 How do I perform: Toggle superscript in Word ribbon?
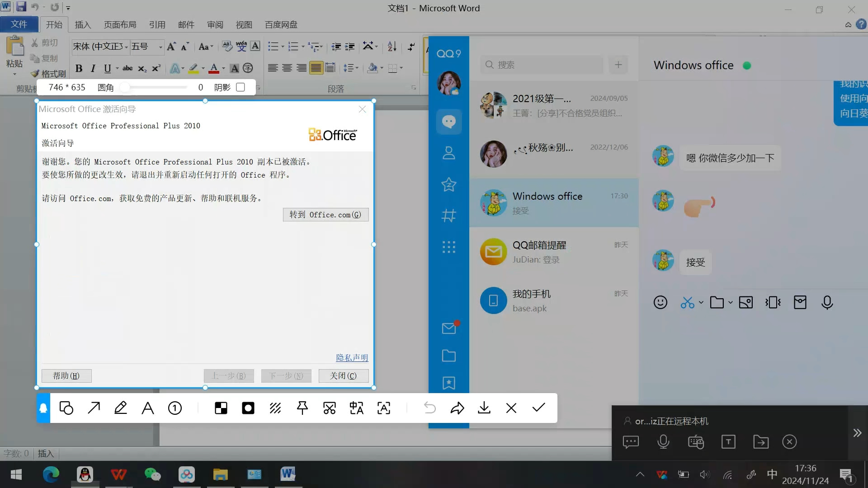(156, 68)
